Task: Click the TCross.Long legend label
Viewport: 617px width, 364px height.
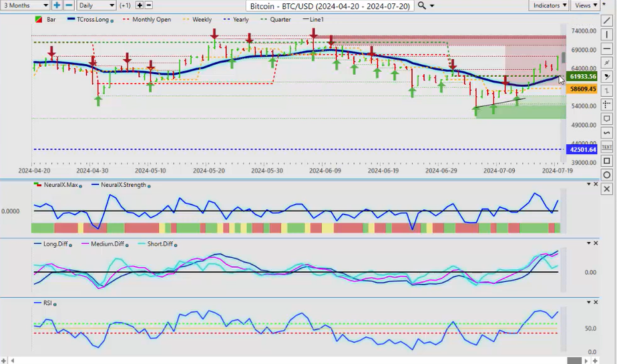Action: [92, 19]
